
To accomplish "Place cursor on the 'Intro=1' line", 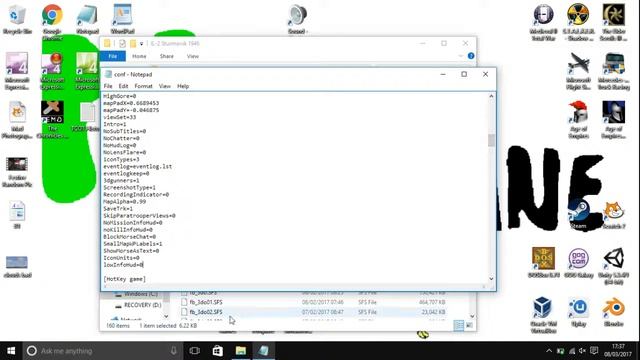I will point(115,124).
